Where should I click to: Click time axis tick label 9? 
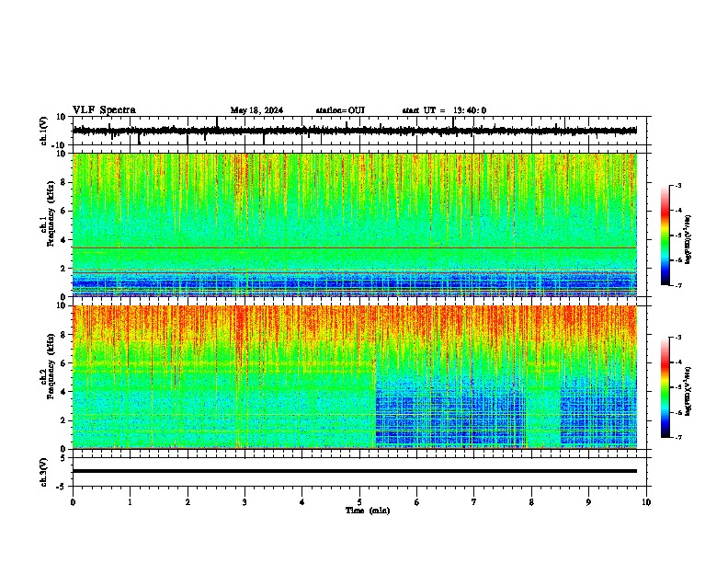588,502
